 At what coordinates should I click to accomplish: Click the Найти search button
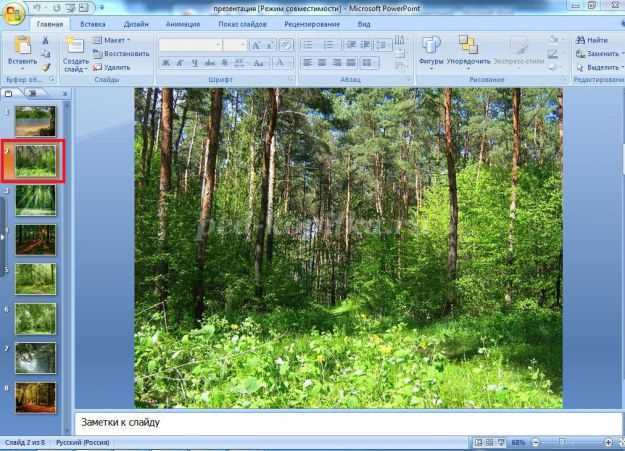click(x=591, y=40)
